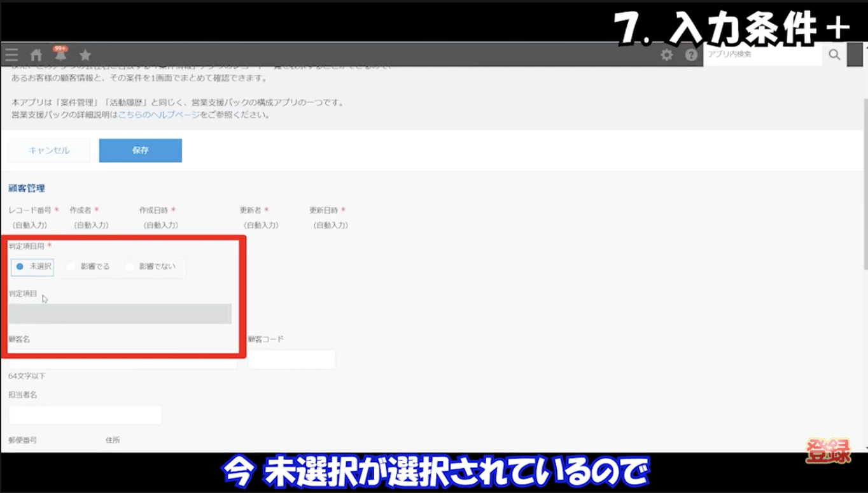Click the magnifier to run app search
The image size is (868, 493).
pos(834,54)
